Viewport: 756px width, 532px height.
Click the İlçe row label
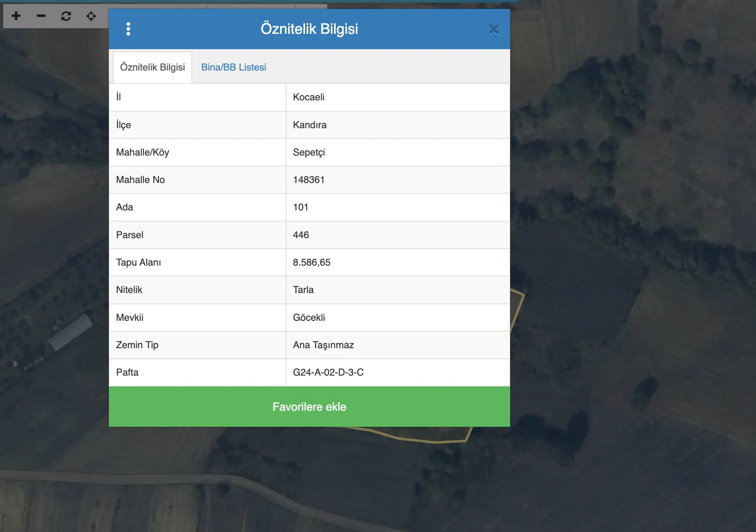(x=123, y=125)
